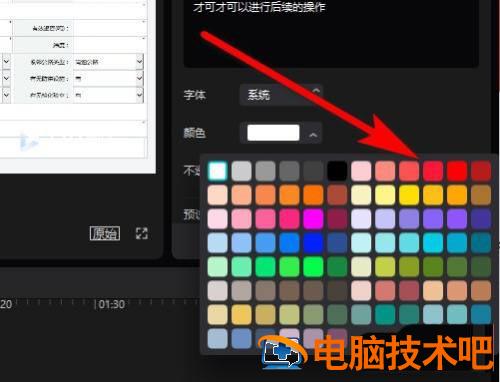This screenshot has height=382, width=500.
Task: Select the peach swatch starting the orange row
Action: pyautogui.click(x=217, y=195)
